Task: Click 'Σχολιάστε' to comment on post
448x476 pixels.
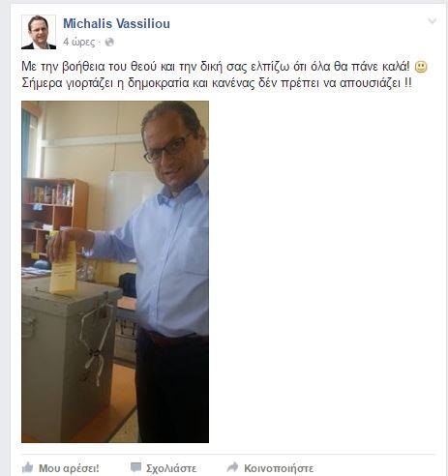Action: click(x=171, y=468)
